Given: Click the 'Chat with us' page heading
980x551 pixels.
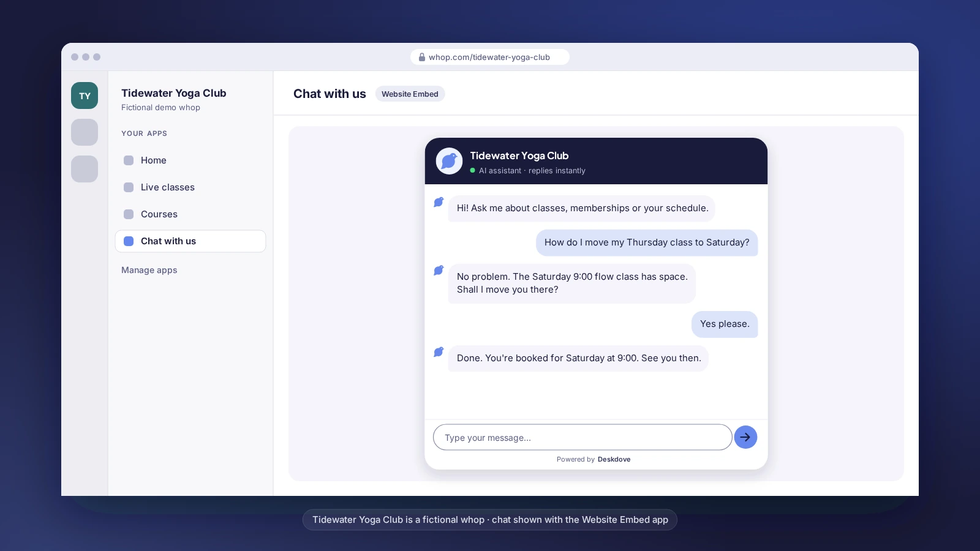Looking at the screenshot, I should 330,94.
